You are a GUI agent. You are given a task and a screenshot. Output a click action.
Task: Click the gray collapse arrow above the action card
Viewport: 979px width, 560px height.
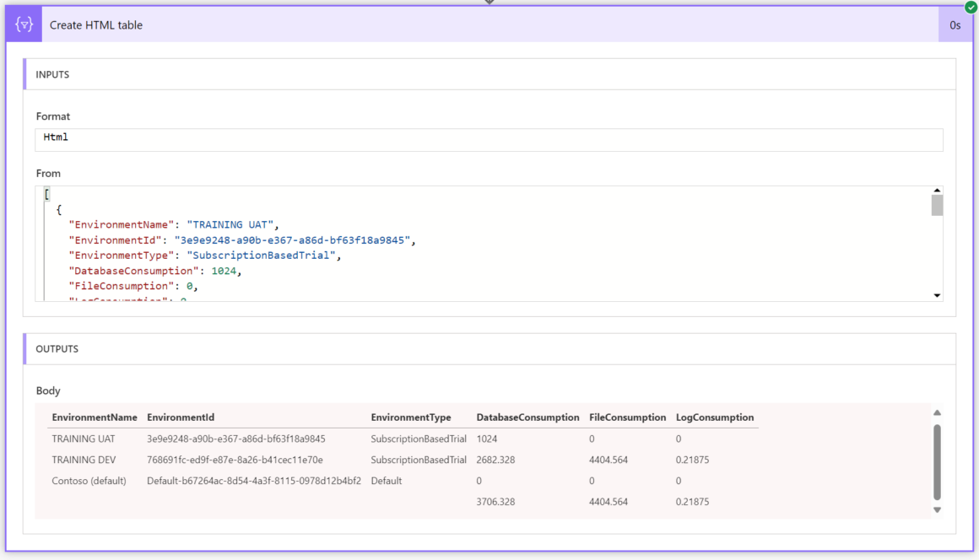point(489,3)
